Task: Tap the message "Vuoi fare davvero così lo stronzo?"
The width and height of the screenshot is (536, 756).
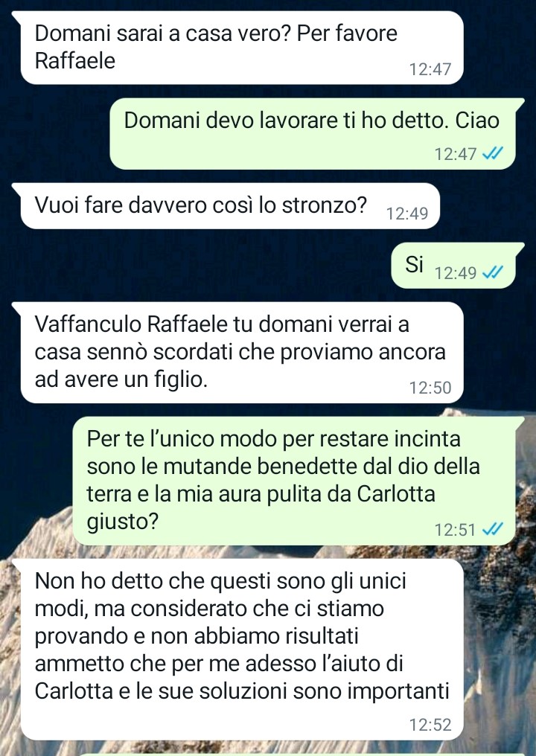Action: pos(230,206)
